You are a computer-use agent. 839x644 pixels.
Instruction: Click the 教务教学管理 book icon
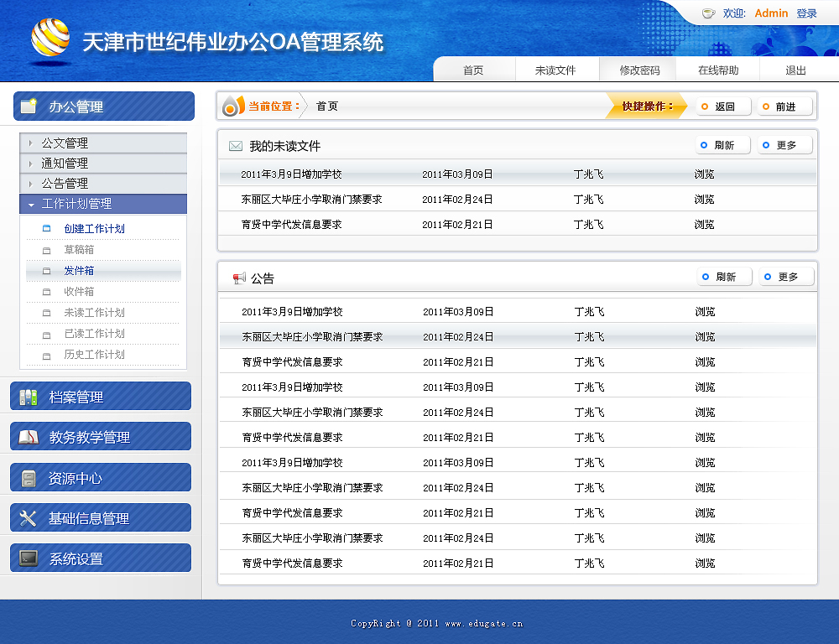(x=29, y=437)
